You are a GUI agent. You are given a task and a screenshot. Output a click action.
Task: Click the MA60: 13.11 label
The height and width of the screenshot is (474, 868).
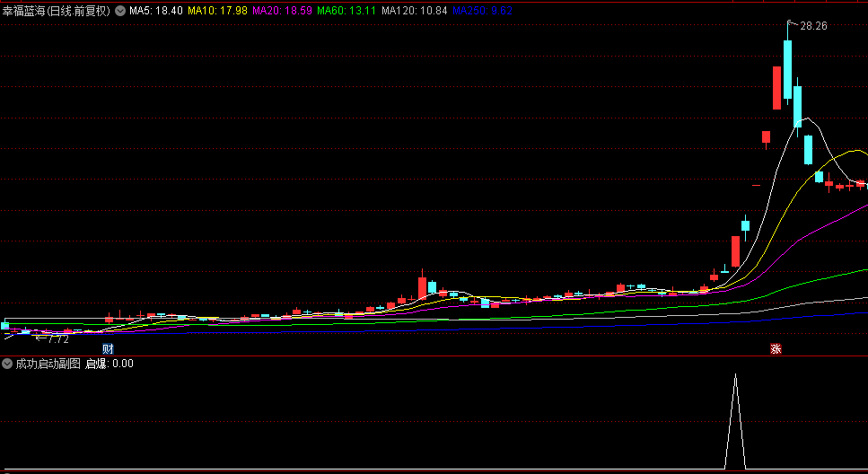pyautogui.click(x=346, y=11)
